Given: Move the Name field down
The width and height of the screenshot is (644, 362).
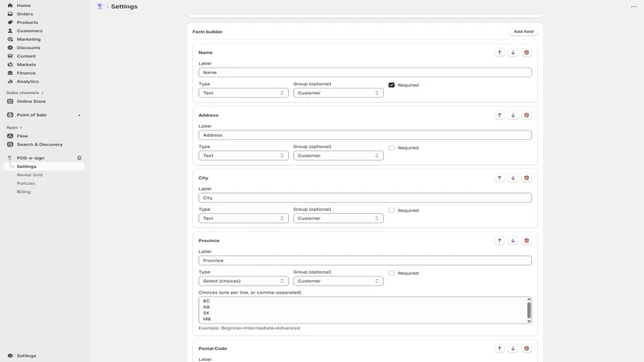Looking at the screenshot, I should (x=513, y=52).
